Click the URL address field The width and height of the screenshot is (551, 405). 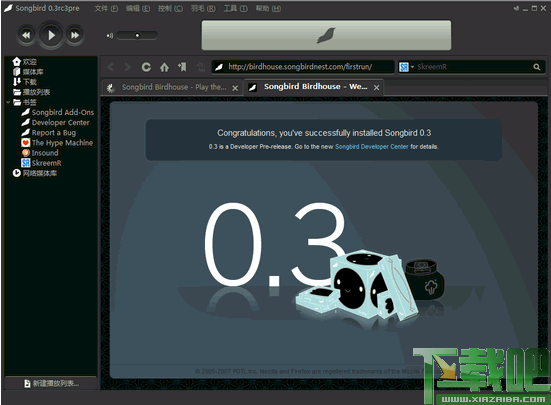(303, 67)
